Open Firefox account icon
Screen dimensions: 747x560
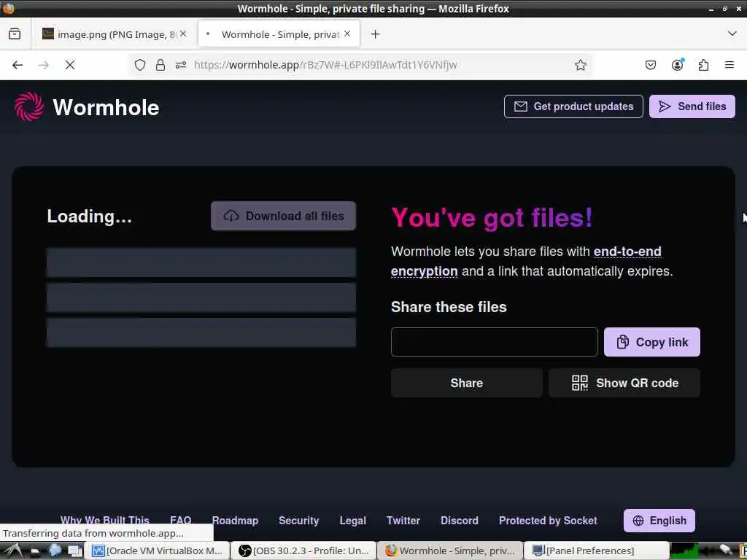677,65
